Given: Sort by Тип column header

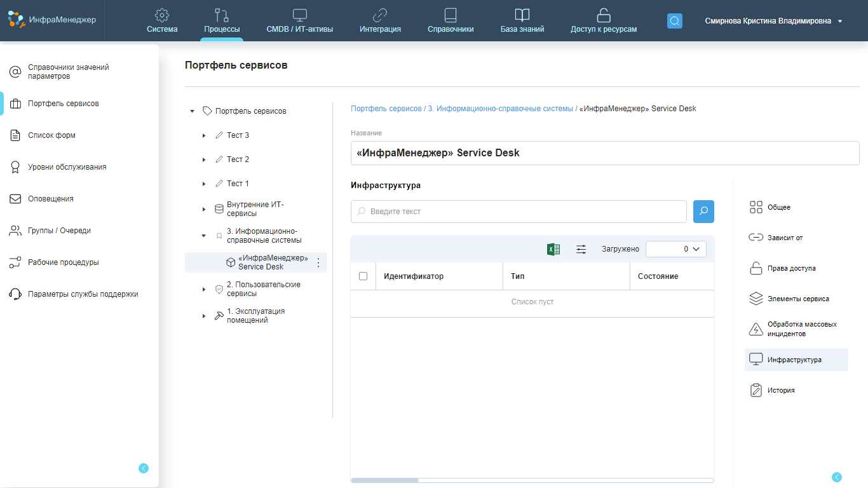Looking at the screenshot, I should pyautogui.click(x=518, y=276).
